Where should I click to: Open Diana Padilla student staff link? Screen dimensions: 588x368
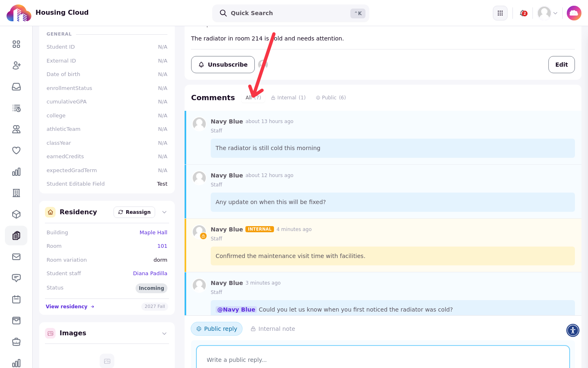click(150, 274)
